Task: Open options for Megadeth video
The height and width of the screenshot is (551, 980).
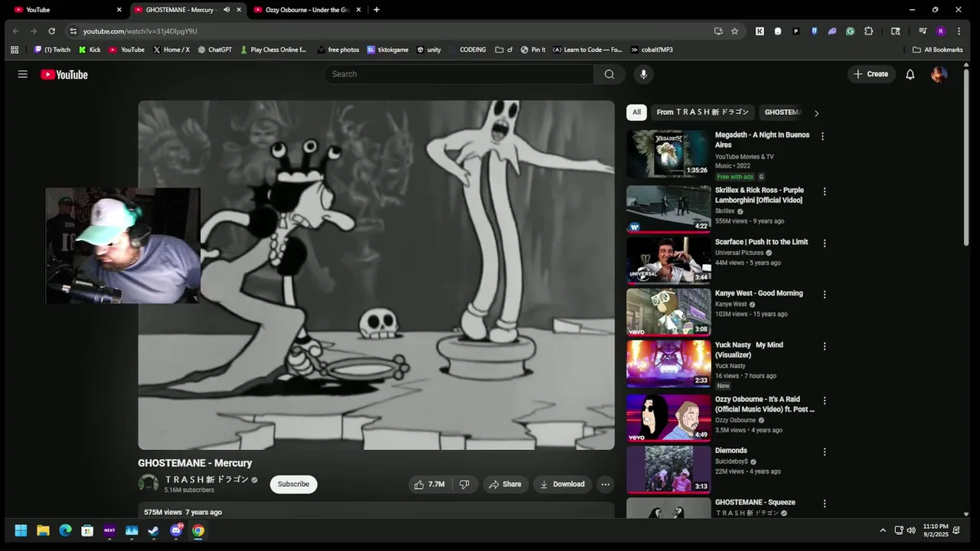Action: pyautogui.click(x=823, y=136)
